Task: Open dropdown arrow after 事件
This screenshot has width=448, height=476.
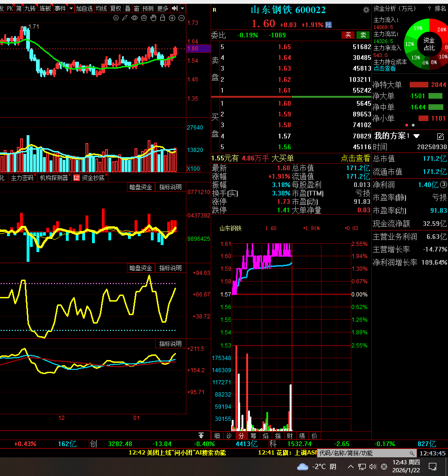Action: 71,8
